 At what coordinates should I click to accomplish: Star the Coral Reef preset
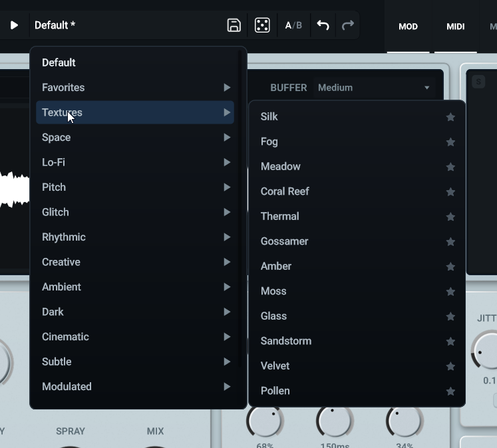450,192
